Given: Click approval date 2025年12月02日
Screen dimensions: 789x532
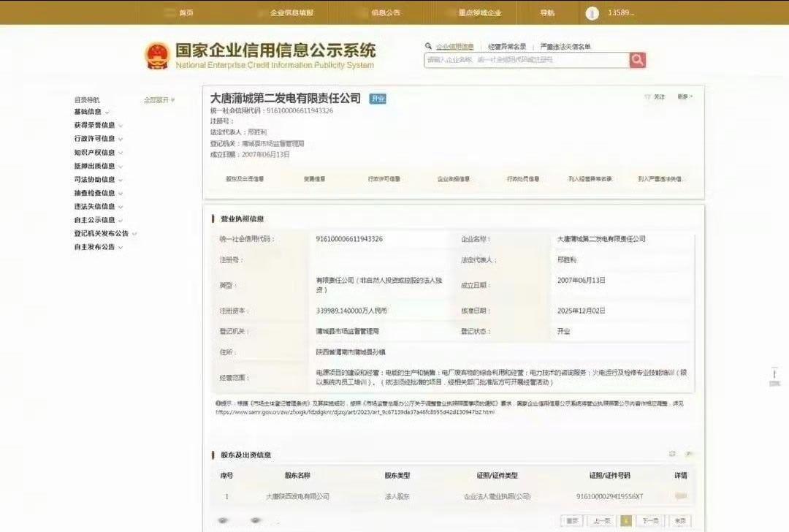Looking at the screenshot, I should coord(582,311).
